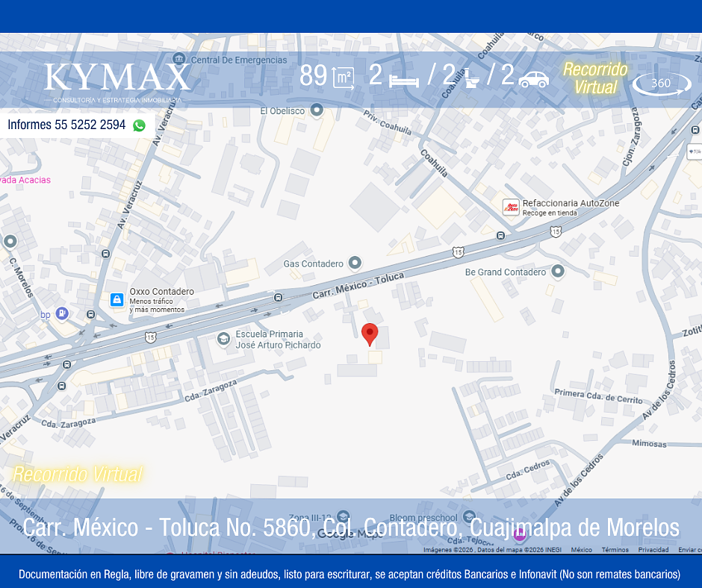Select the Gas Contadero map pin
The width and height of the screenshot is (702, 588).
(x=355, y=263)
